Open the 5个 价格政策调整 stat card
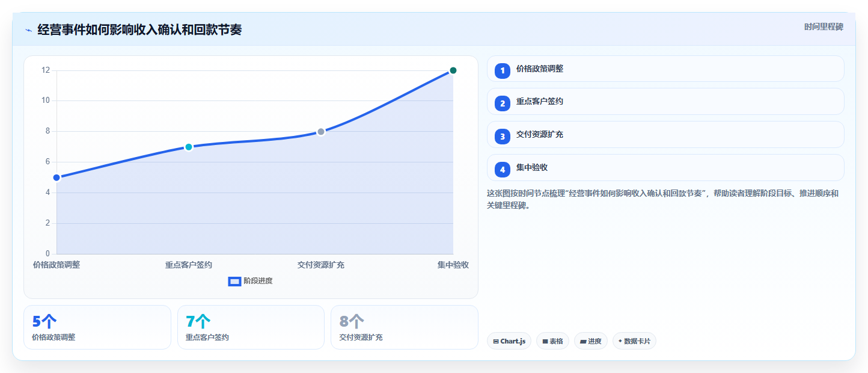The image size is (868, 373). (x=97, y=327)
